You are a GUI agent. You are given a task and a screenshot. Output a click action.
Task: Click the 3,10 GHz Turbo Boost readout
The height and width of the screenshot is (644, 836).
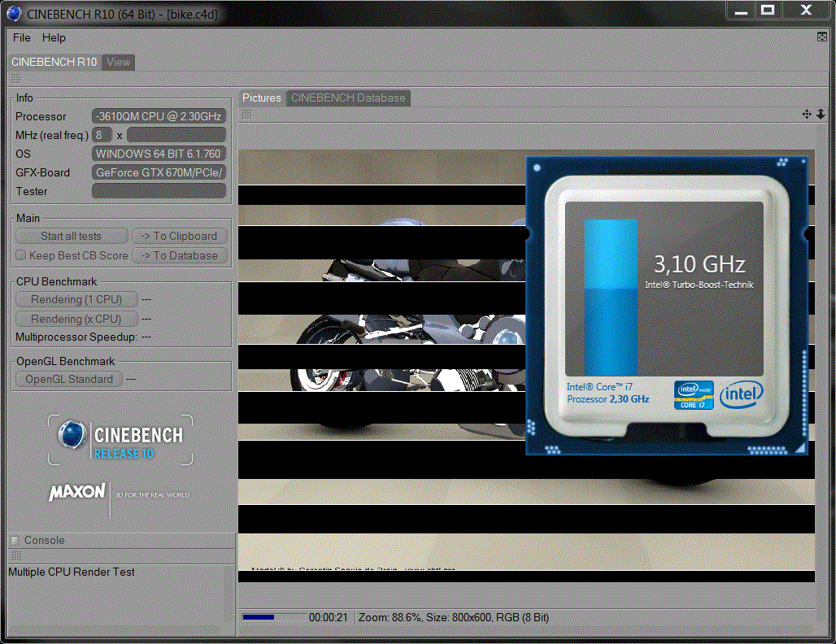[x=699, y=264]
